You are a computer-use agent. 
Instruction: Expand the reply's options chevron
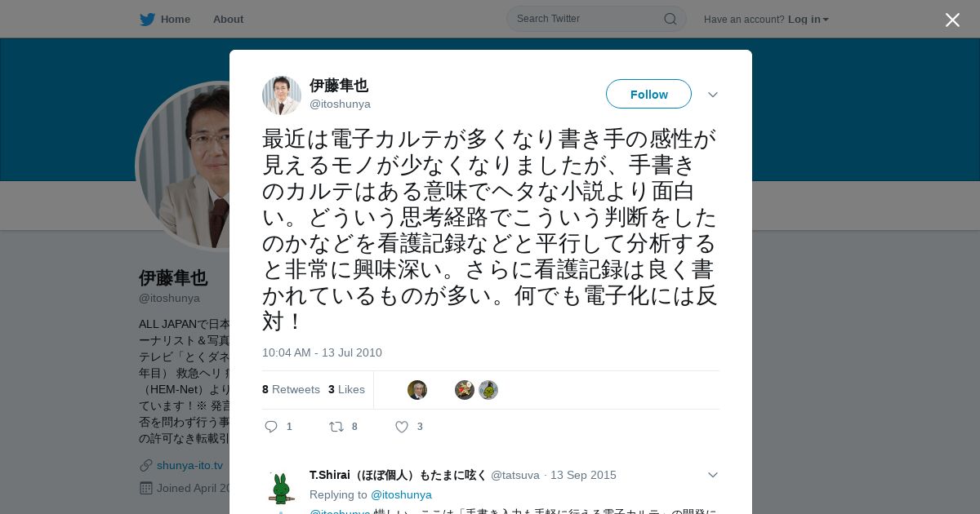point(713,475)
